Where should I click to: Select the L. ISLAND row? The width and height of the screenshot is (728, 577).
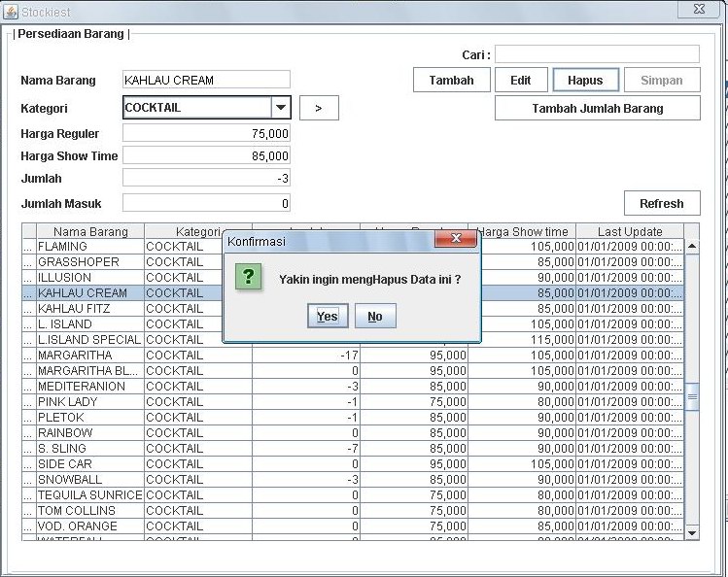coord(353,324)
